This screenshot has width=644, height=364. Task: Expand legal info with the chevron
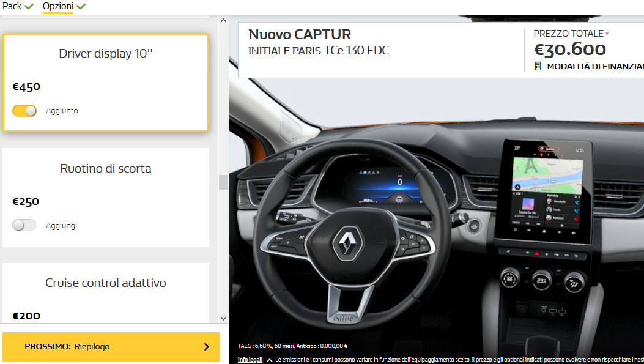(270, 360)
